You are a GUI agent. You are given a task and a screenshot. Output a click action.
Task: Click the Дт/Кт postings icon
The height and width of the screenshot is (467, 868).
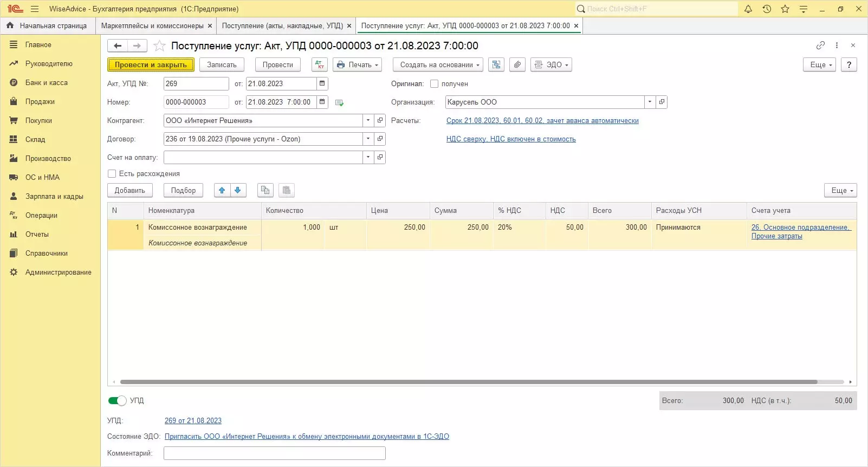pos(320,64)
